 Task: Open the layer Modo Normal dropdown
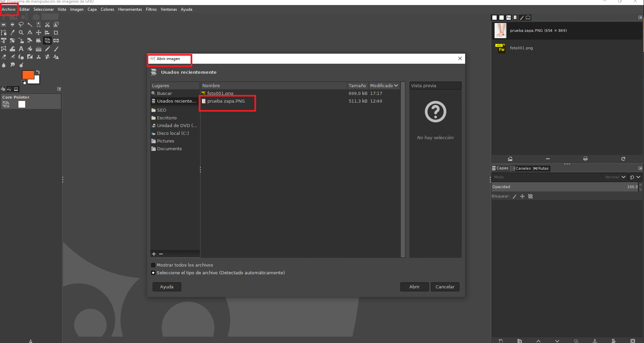(615, 177)
